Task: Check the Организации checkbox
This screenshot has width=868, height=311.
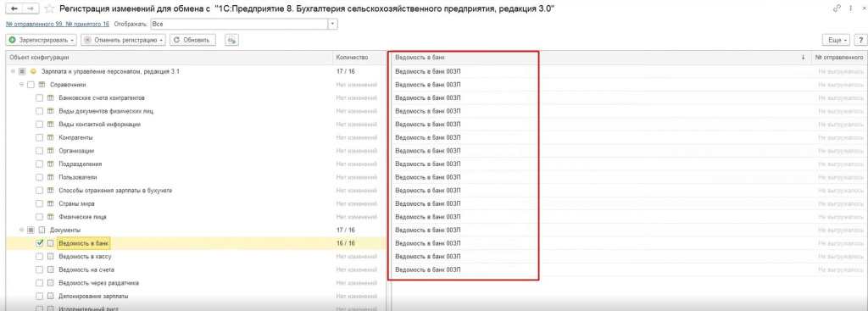Action: click(x=39, y=151)
